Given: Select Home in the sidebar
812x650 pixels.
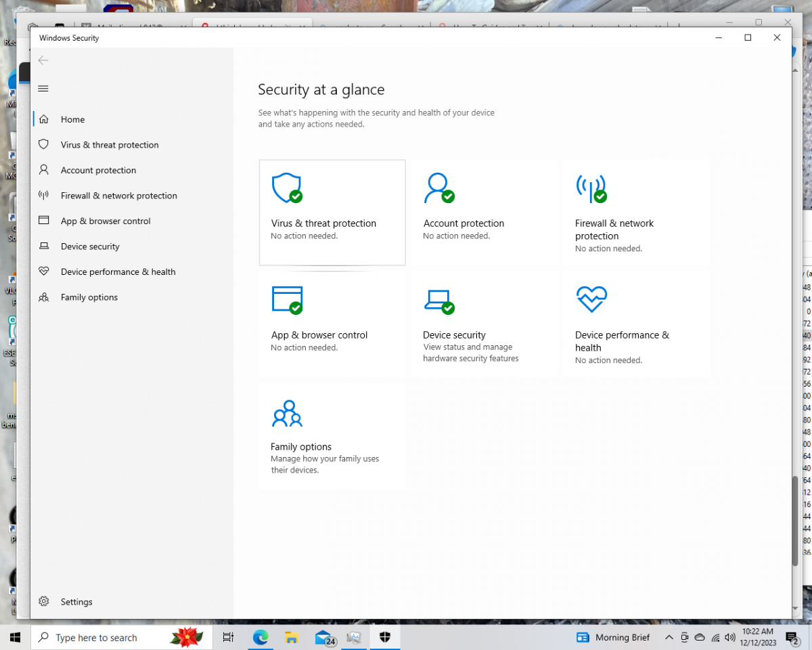Looking at the screenshot, I should (x=132, y=119).
